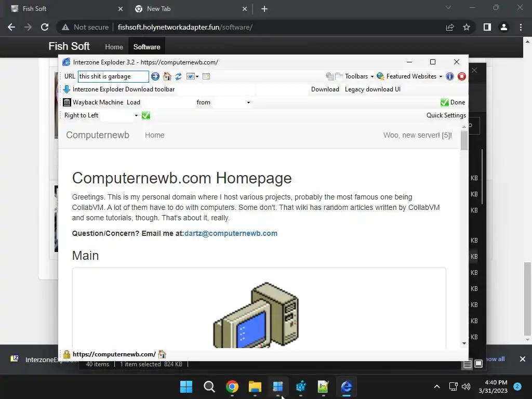Viewport: 532px width, 399px height.
Task: Switch Explorer to large thumbnails view icon
Action: click(478, 364)
